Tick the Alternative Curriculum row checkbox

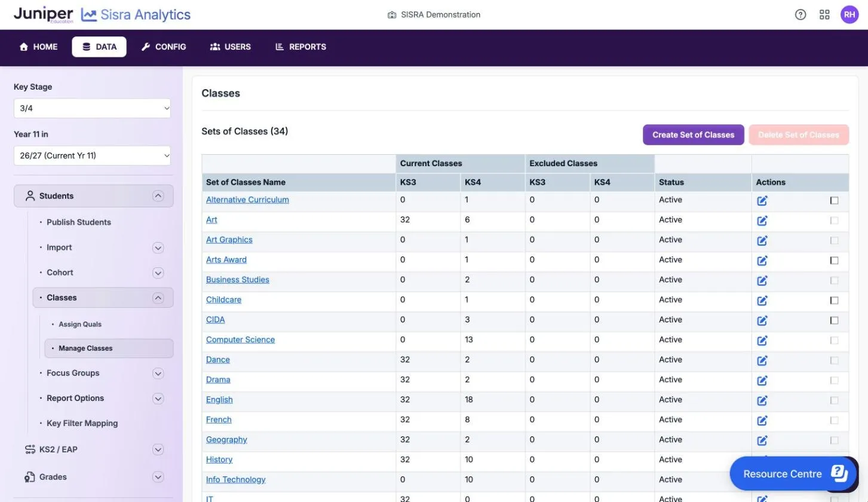(835, 201)
